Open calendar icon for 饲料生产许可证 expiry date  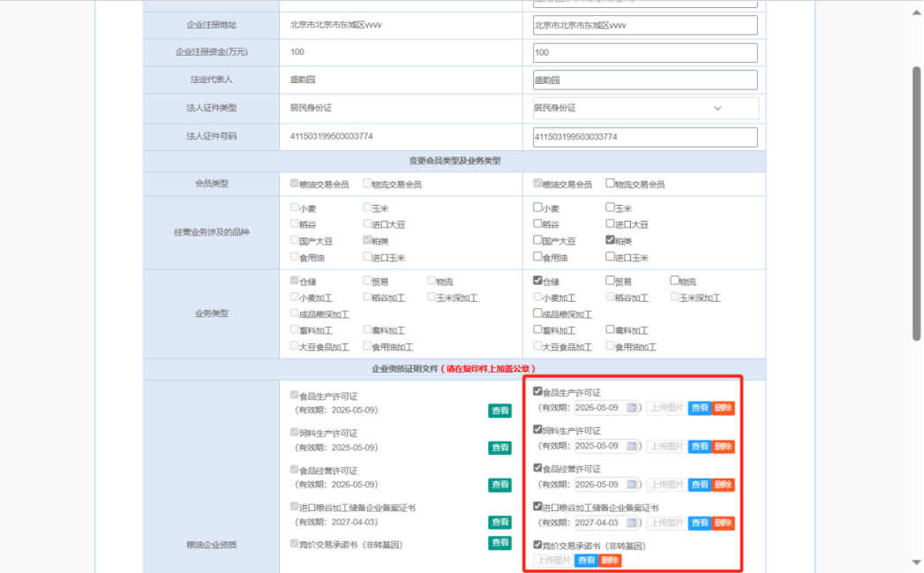click(632, 447)
